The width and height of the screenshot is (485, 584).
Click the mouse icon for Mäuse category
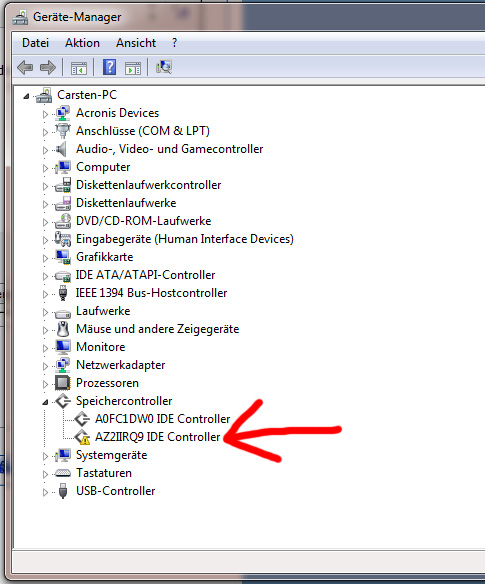click(63, 329)
